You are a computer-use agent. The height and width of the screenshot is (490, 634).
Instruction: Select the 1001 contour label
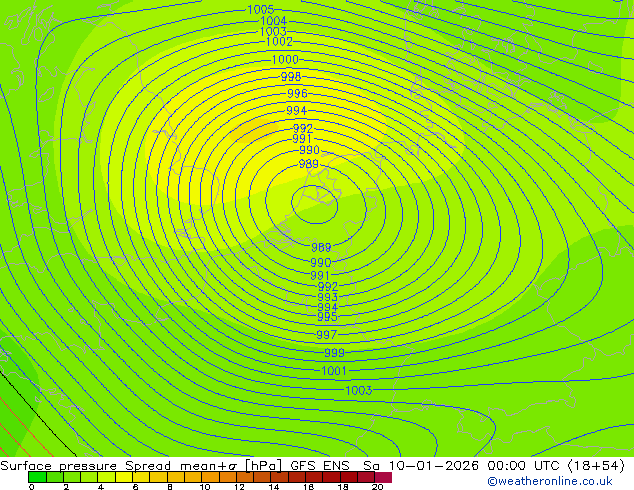tap(334, 370)
